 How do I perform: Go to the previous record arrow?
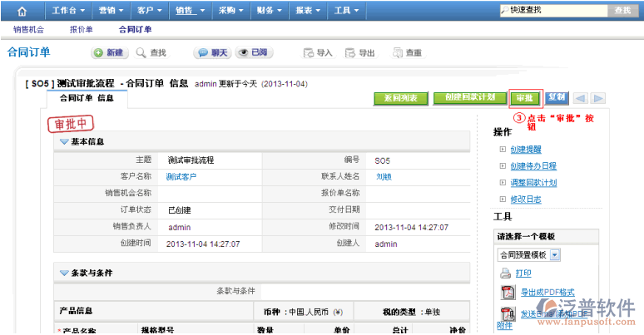(582, 98)
